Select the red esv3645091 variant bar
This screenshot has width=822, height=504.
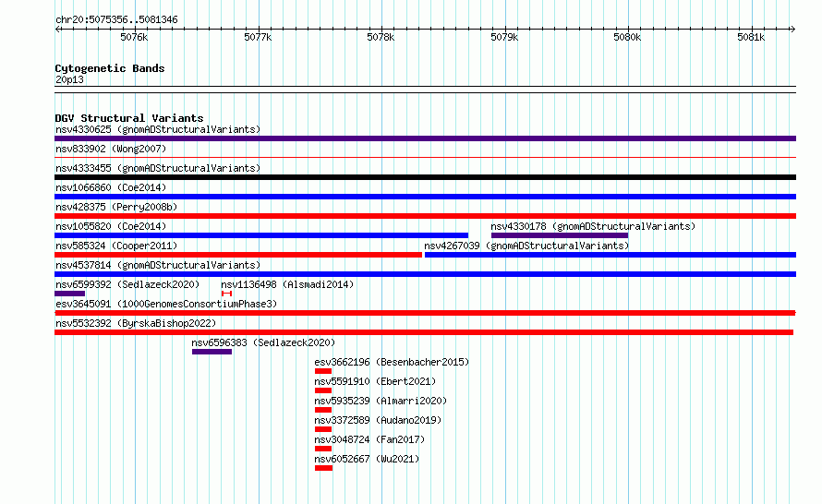pyautogui.click(x=425, y=313)
